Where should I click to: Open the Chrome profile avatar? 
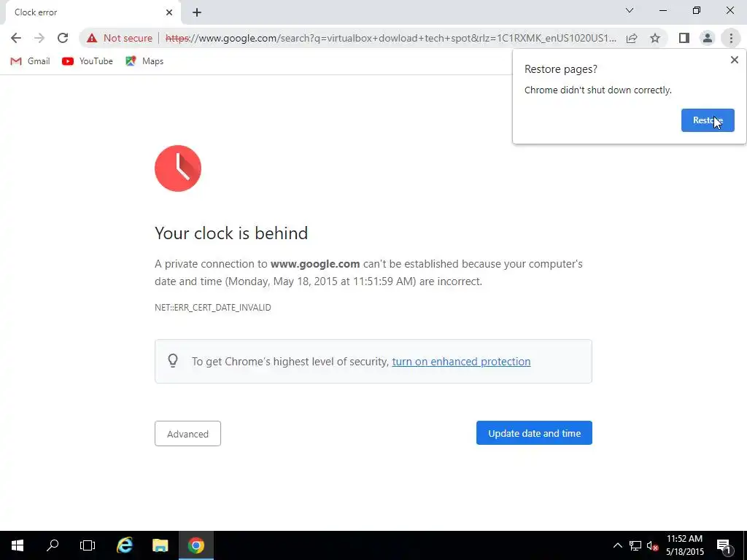point(708,38)
